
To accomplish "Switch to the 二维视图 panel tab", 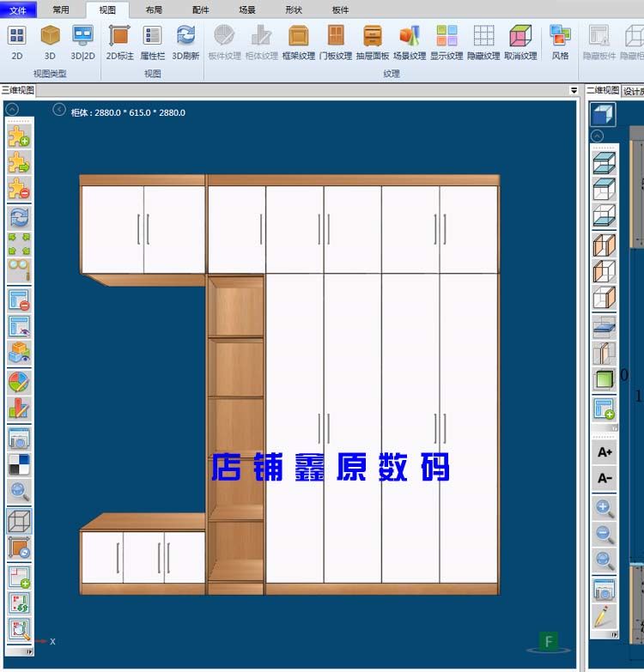I will point(603,90).
